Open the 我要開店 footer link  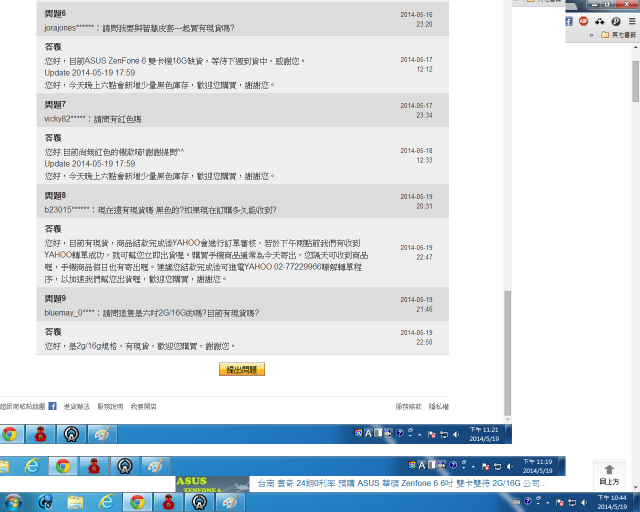(143, 406)
